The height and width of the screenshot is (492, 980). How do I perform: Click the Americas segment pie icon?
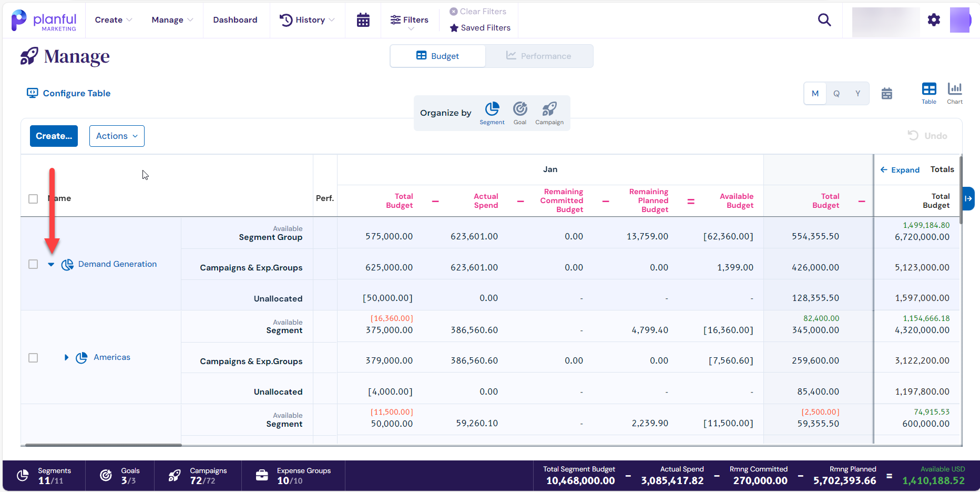(x=81, y=358)
